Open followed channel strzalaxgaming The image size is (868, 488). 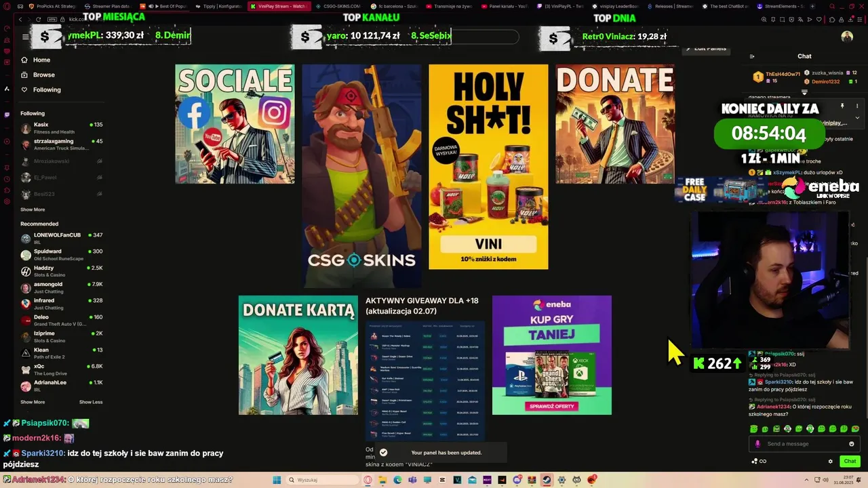tap(61, 144)
